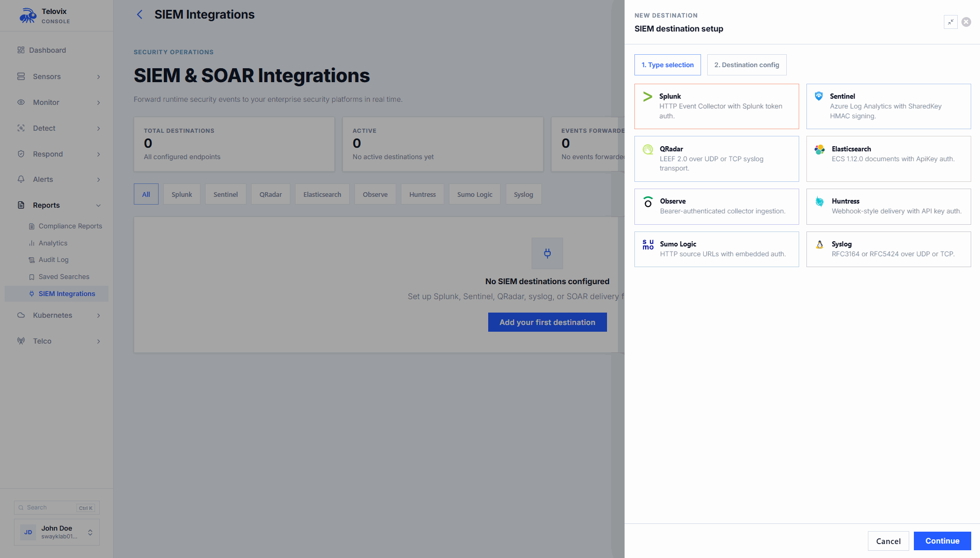Select the Syslog filter tab
This screenshot has height=558, width=980.
(x=523, y=194)
